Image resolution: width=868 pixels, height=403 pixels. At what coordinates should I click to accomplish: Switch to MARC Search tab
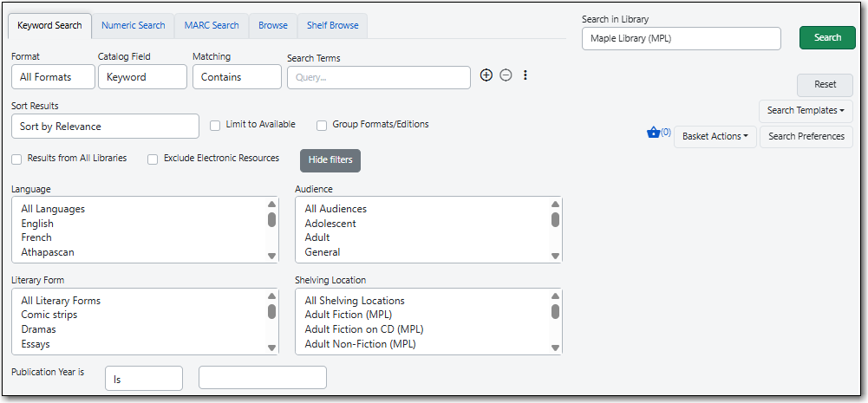212,25
